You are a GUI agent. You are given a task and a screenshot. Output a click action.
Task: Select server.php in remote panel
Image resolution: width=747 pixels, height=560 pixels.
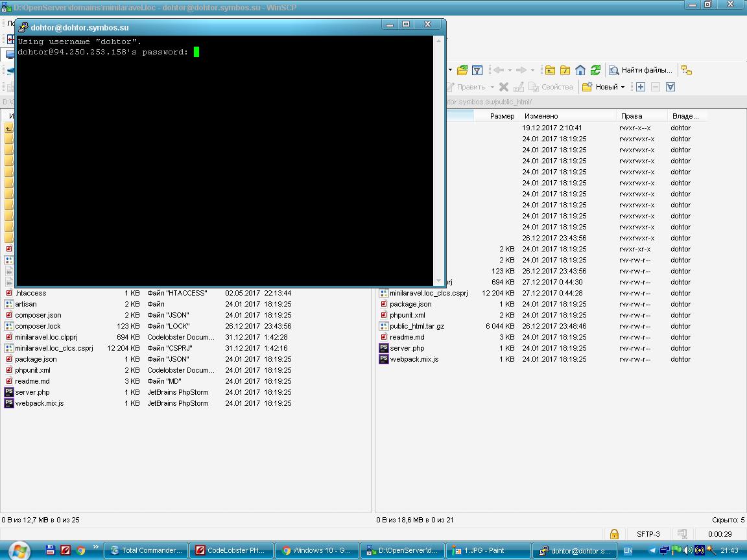(407, 348)
